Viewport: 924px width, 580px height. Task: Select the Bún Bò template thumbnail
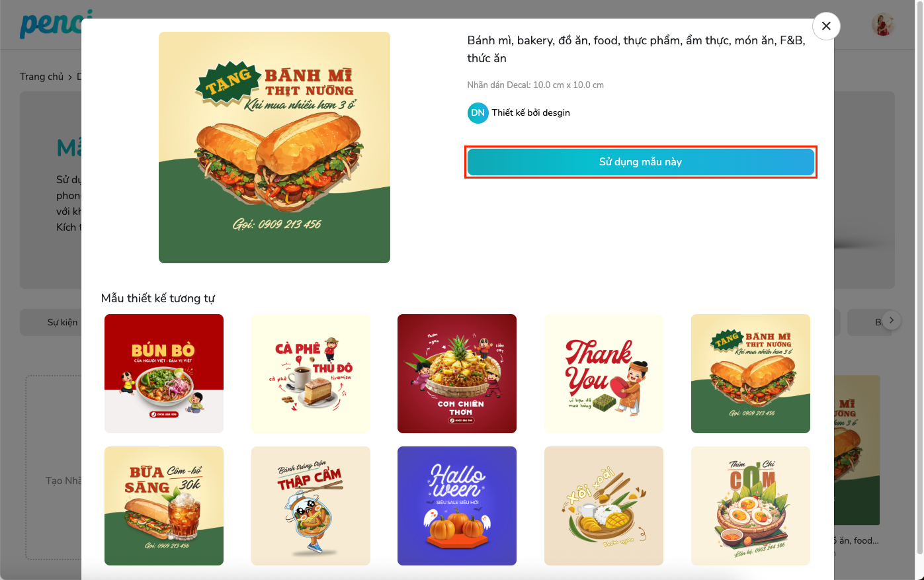pyautogui.click(x=164, y=374)
